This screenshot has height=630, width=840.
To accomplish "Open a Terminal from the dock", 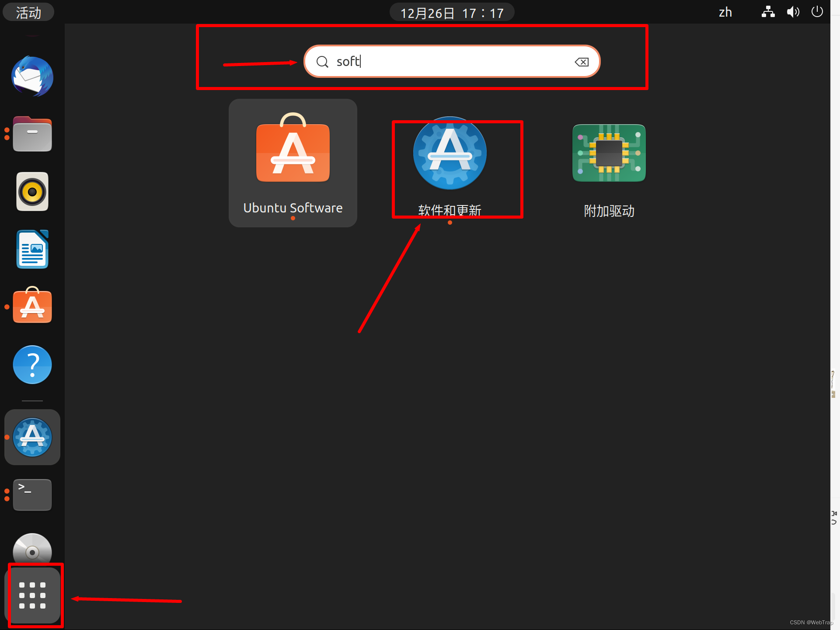I will point(32,494).
